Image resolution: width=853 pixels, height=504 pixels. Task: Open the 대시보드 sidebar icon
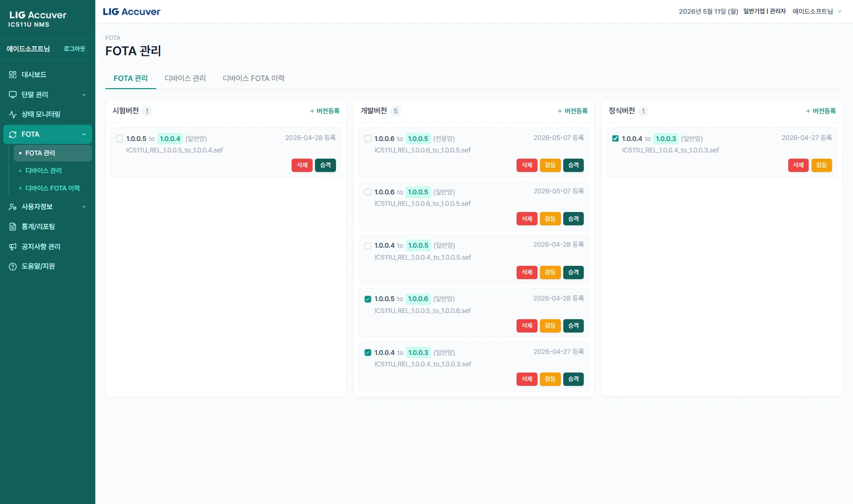click(13, 75)
